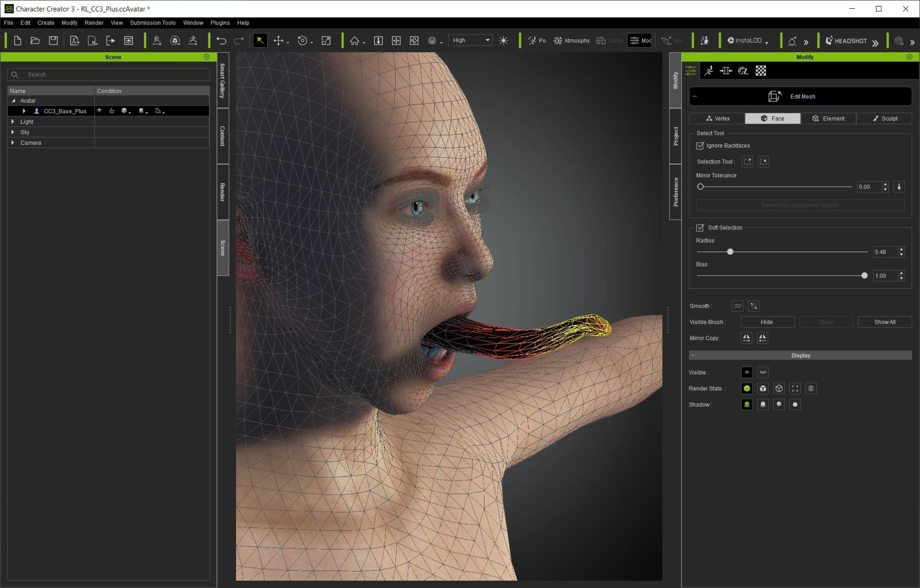Click the Radius slider handle
This screenshot has height=588, width=920.
click(x=730, y=252)
